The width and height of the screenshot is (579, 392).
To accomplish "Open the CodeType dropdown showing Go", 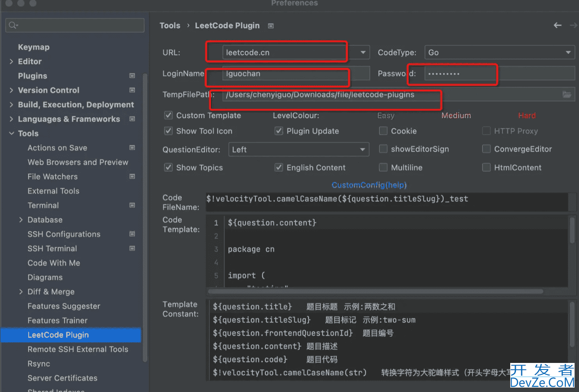I will 500,52.
